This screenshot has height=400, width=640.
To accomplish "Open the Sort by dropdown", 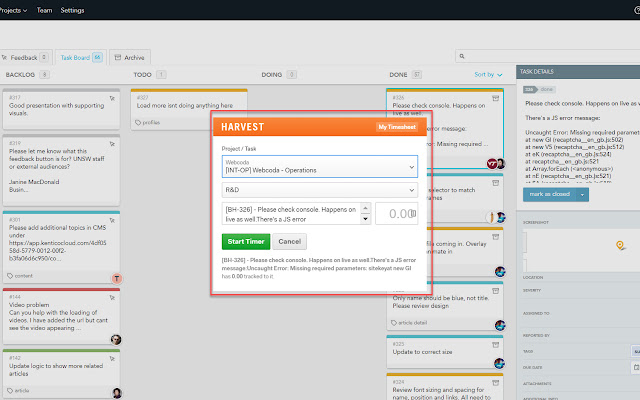I will click(x=488, y=75).
